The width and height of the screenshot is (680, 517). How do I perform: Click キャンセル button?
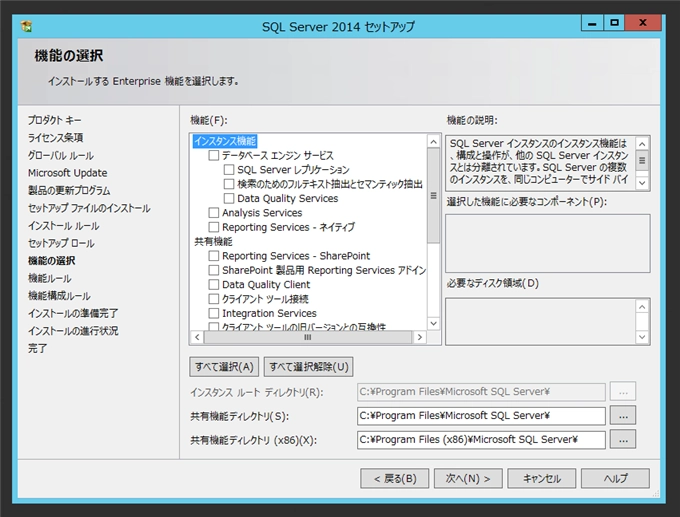[542, 478]
